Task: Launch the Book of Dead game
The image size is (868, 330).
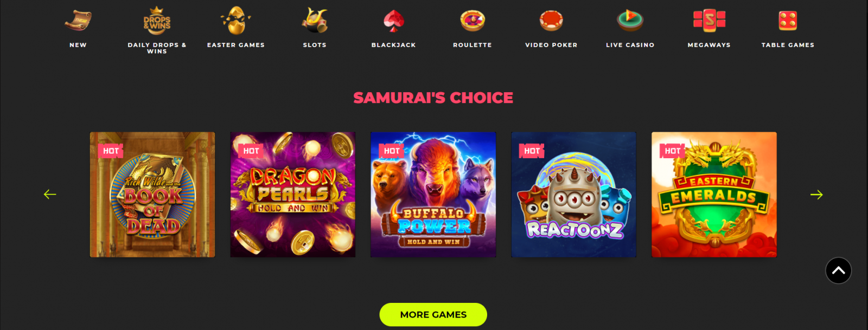Action: point(152,195)
